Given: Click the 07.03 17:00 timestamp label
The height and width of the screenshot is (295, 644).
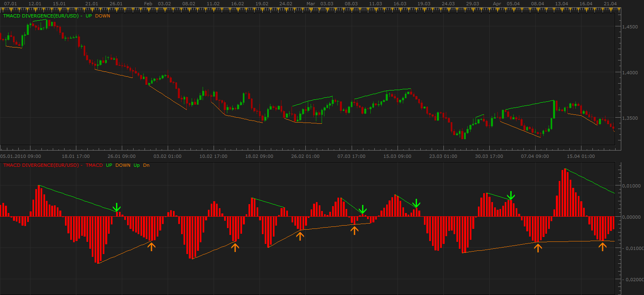Looking at the screenshot, I should point(351,156).
